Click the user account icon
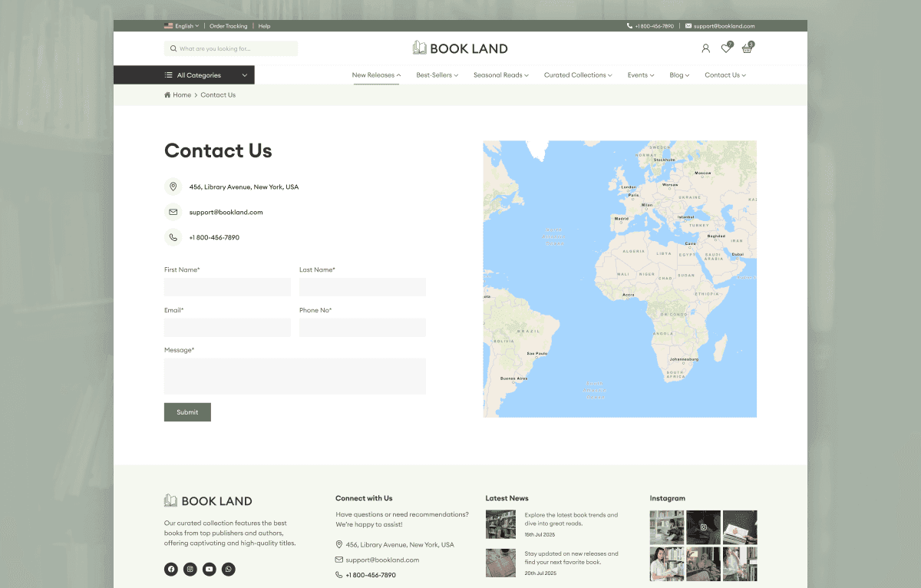 pos(705,48)
